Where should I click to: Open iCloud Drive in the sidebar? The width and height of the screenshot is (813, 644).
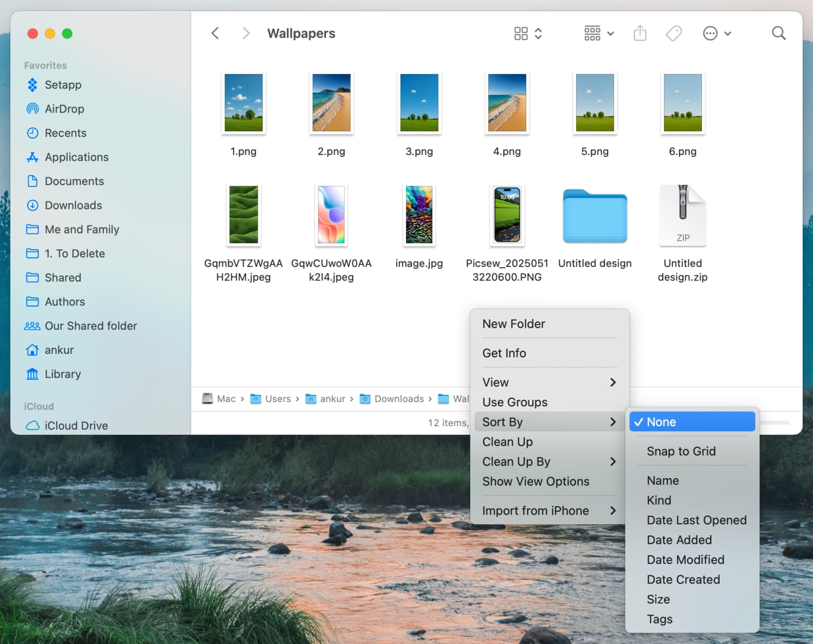click(x=76, y=426)
